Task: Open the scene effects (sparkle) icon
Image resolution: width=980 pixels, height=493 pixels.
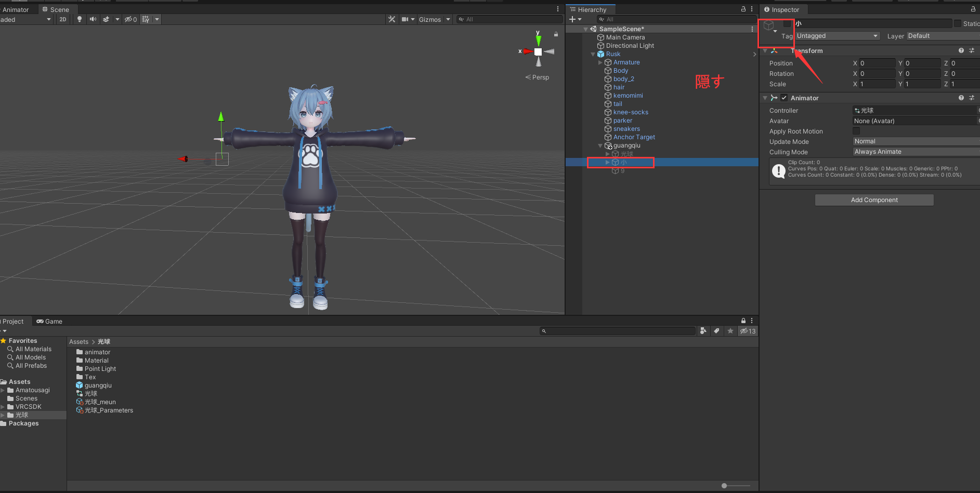Action: click(x=106, y=19)
